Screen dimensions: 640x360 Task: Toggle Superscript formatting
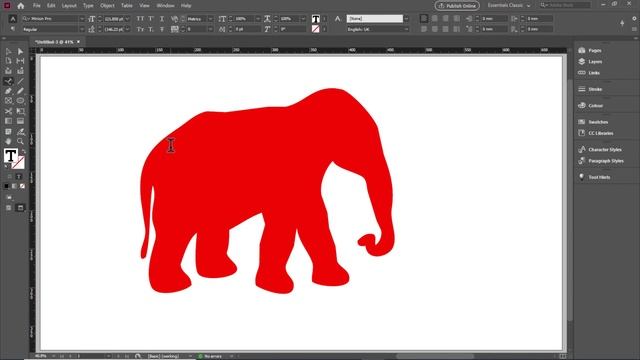[x=151, y=19]
